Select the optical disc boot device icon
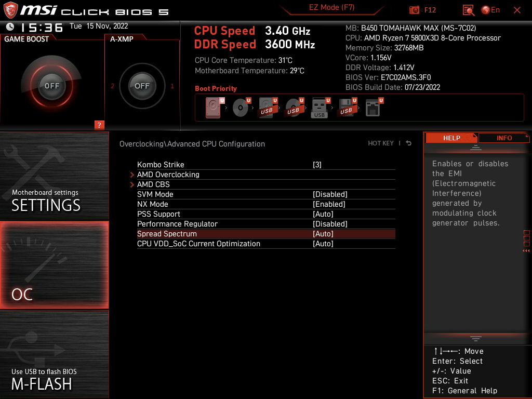The width and height of the screenshot is (532, 399). pos(241,108)
